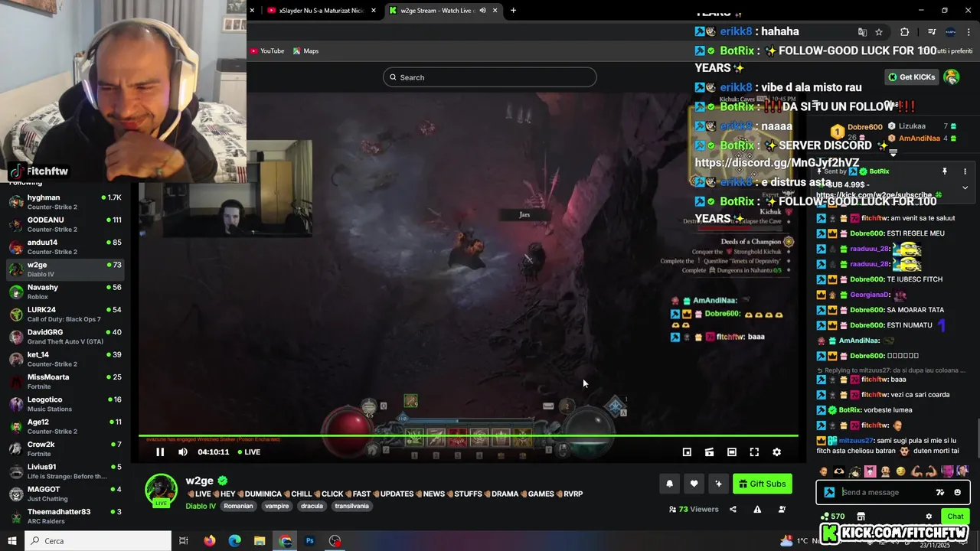Image resolution: width=980 pixels, height=551 pixels.
Task: Mute the stream player volume
Action: click(x=183, y=452)
